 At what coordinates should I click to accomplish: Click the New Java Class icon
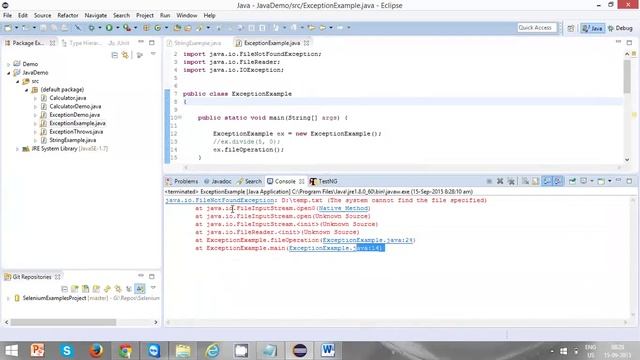click(158, 28)
